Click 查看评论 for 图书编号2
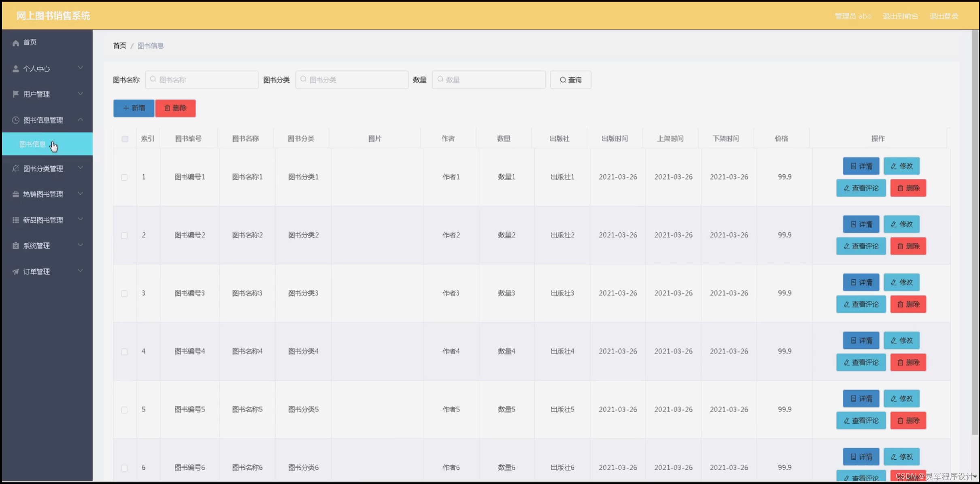The width and height of the screenshot is (980, 484). click(861, 246)
